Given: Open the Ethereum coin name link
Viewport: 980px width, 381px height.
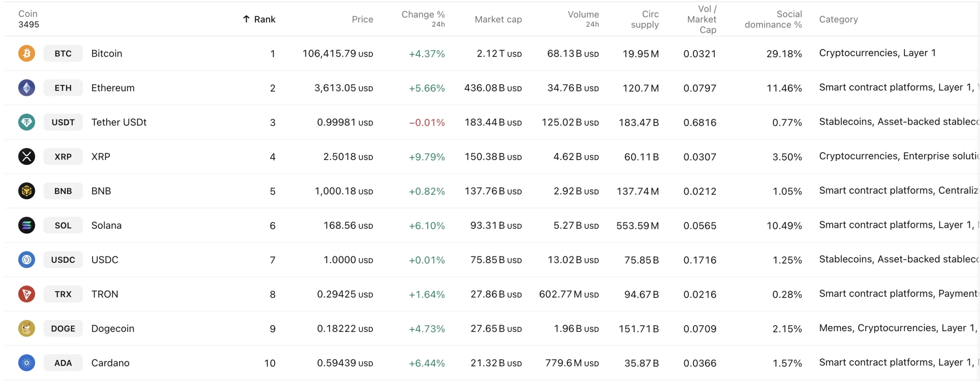Looking at the screenshot, I should tap(113, 88).
